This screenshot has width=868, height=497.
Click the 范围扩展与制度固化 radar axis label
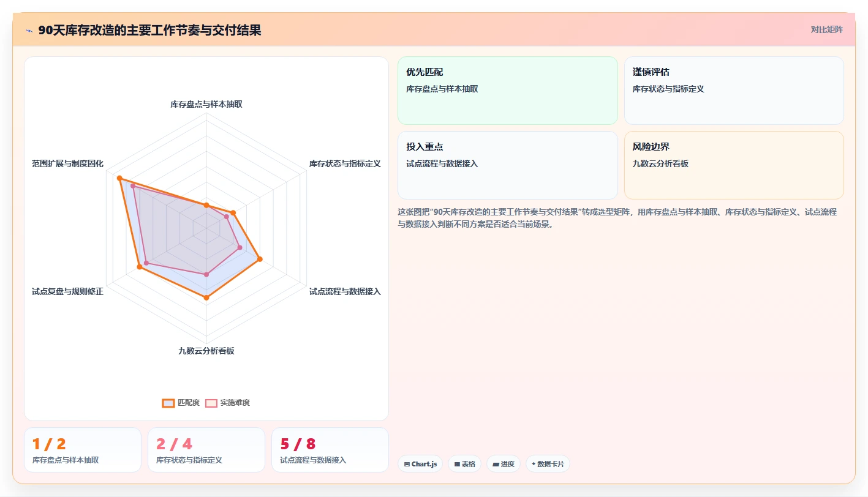click(x=68, y=163)
